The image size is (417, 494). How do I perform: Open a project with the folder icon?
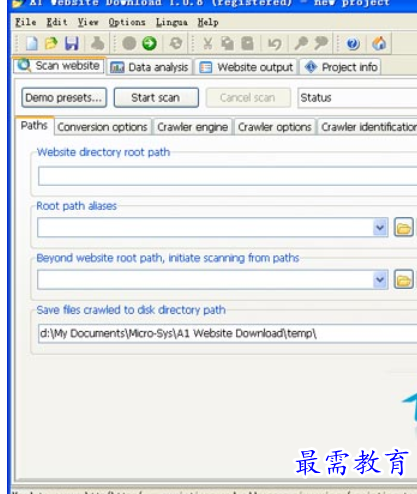51,44
